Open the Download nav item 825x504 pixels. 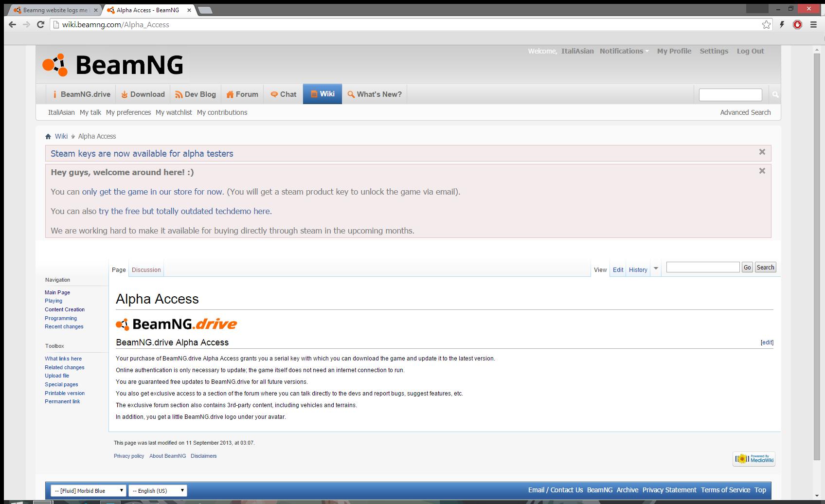point(143,94)
